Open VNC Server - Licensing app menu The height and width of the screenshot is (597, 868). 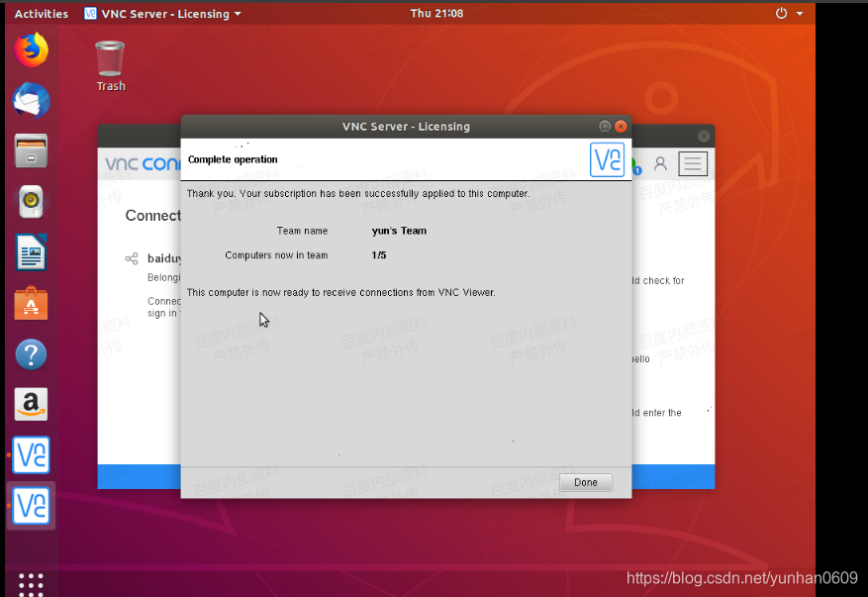pyautogui.click(x=162, y=13)
